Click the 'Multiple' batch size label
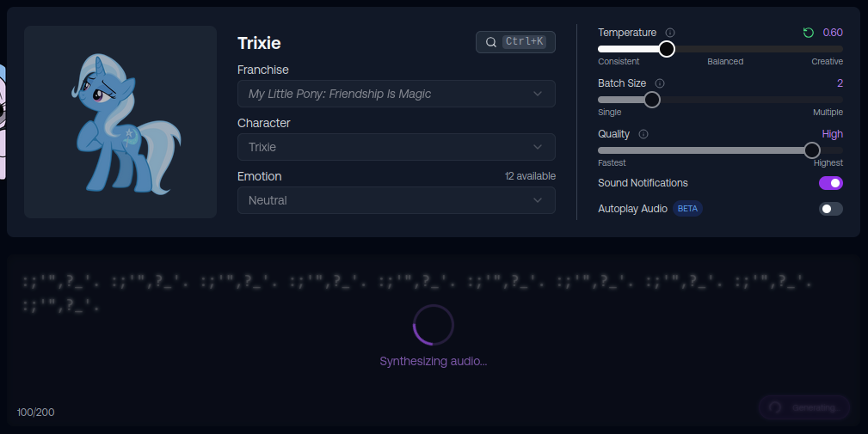This screenshot has height=434, width=868. tap(828, 113)
